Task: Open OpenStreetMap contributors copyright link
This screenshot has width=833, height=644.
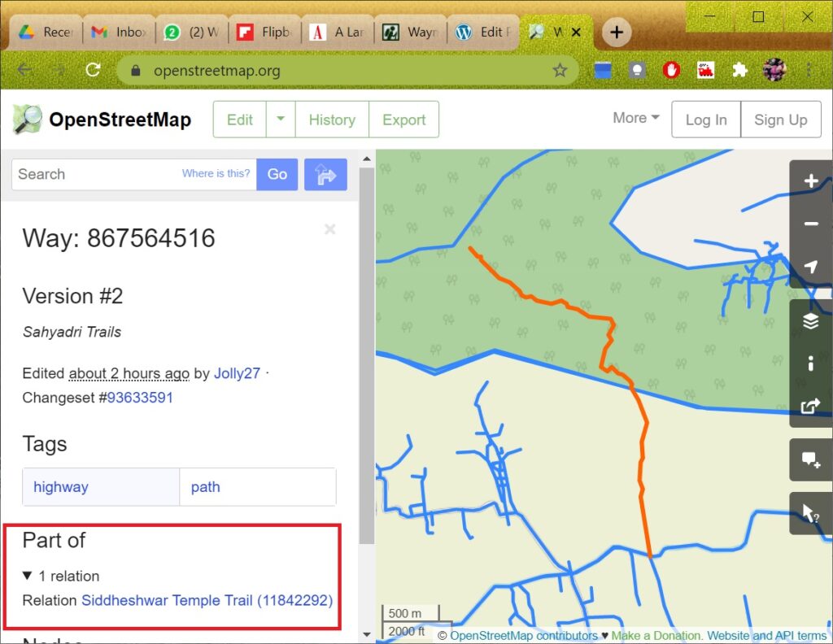Action: click(524, 636)
